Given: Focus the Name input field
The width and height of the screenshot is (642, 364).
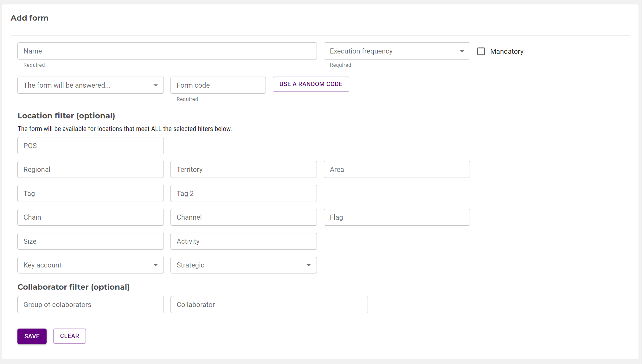Looking at the screenshot, I should pyautogui.click(x=167, y=51).
